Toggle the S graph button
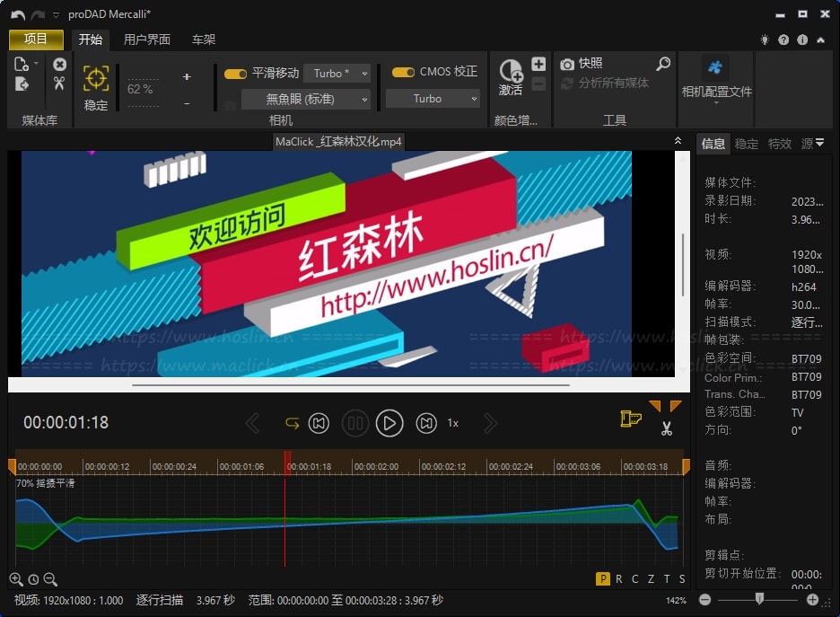 [682, 579]
